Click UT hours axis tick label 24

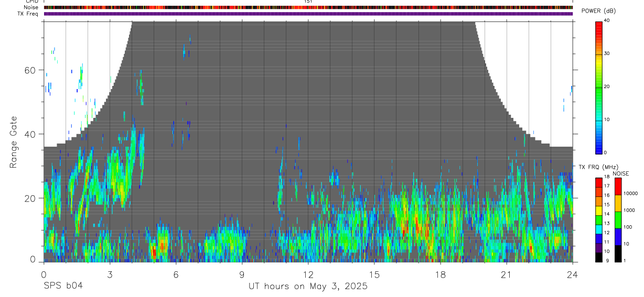[573, 274]
